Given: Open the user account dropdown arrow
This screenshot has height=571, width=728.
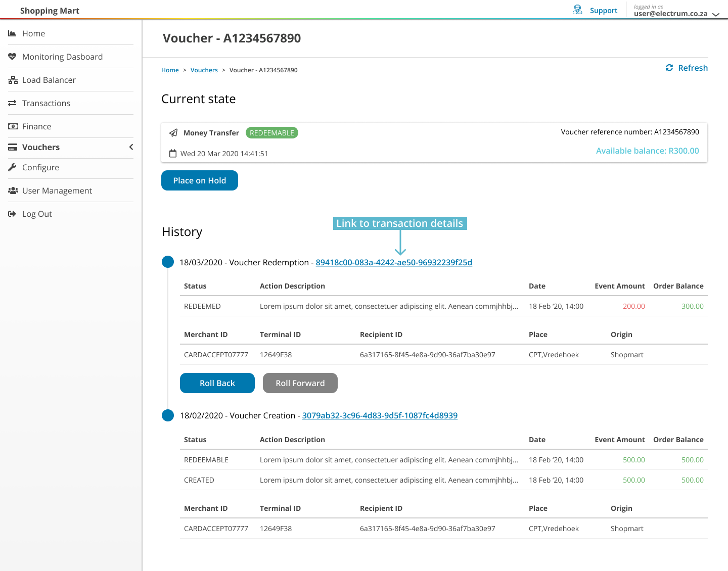Looking at the screenshot, I should [716, 15].
